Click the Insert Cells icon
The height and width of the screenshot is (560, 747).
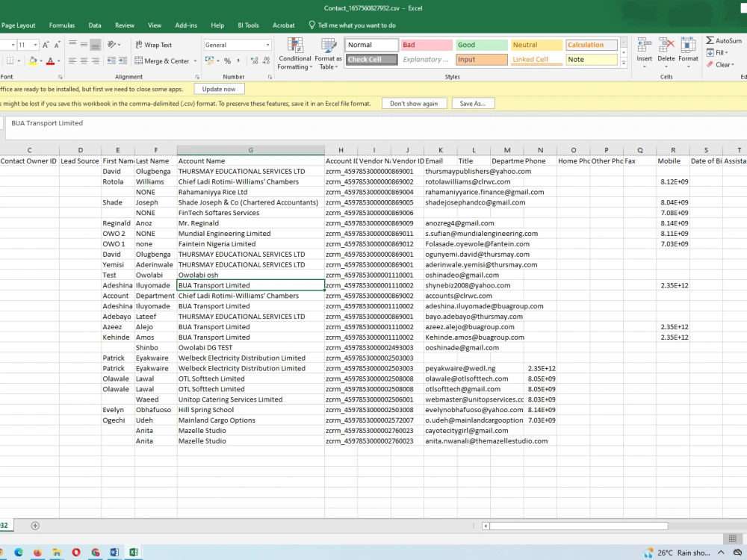pos(643,45)
